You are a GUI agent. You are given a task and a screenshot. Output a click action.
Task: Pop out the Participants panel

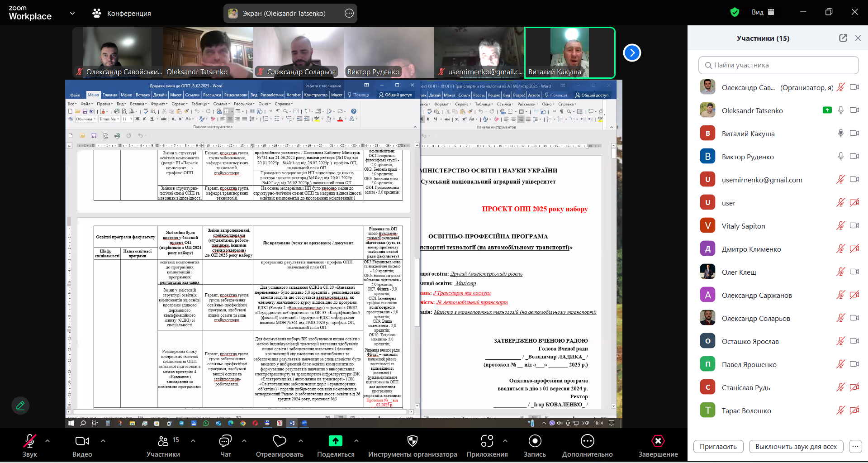coord(843,38)
